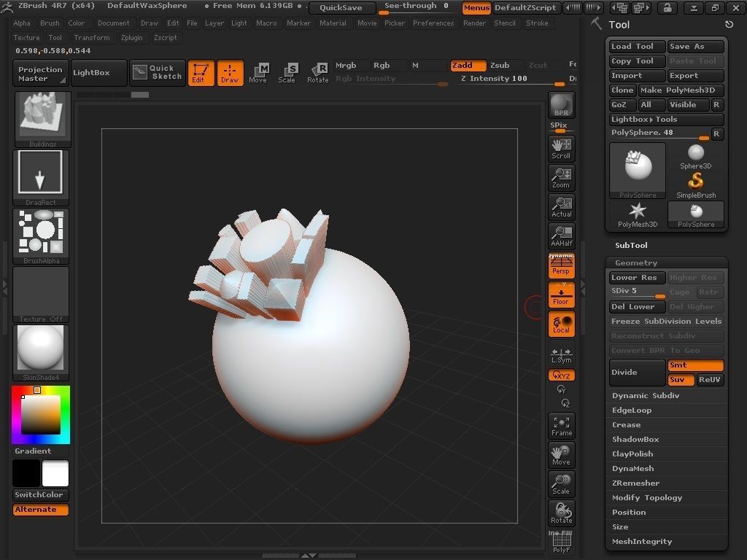
Task: Click the Load Tool button
Action: click(x=637, y=46)
